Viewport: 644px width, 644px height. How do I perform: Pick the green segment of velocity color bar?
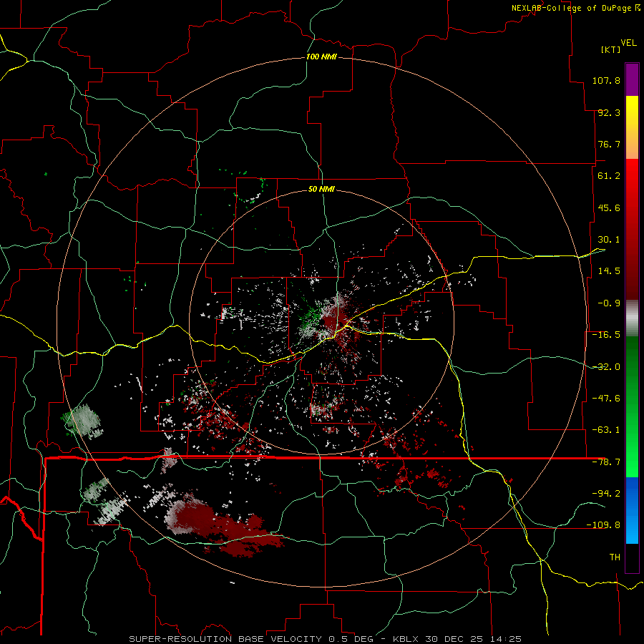(632, 406)
